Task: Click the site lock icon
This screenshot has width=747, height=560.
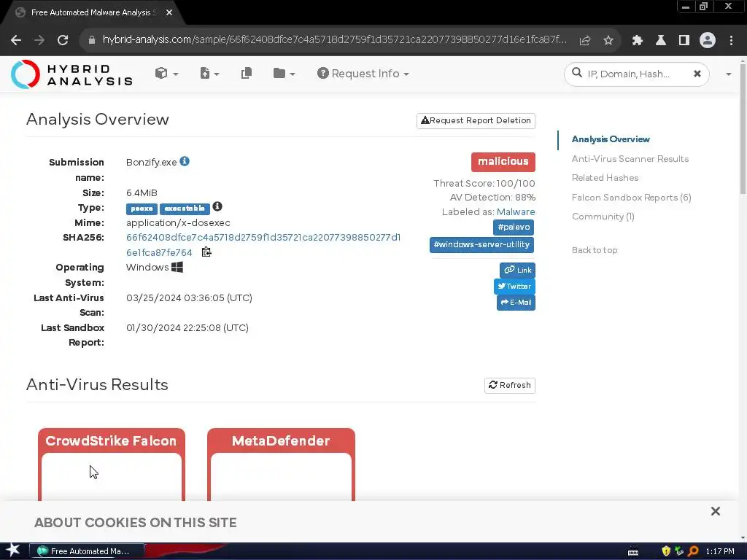Action: [92, 41]
